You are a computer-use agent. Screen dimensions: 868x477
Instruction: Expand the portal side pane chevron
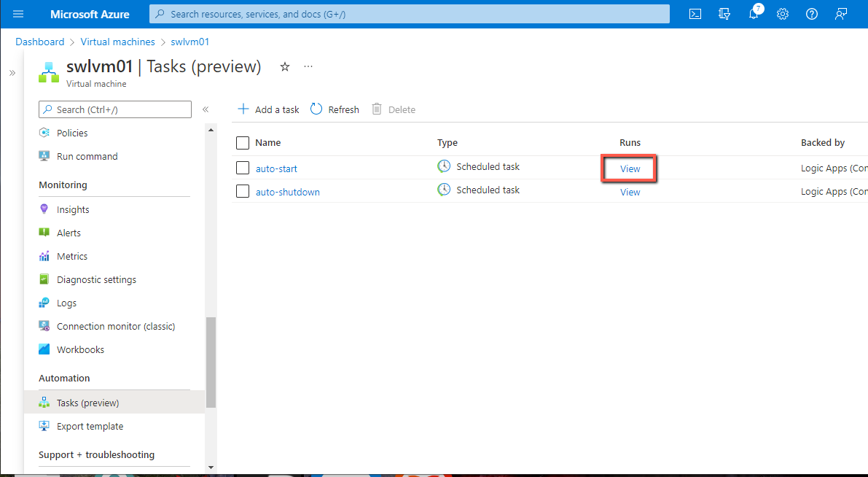(x=12, y=73)
